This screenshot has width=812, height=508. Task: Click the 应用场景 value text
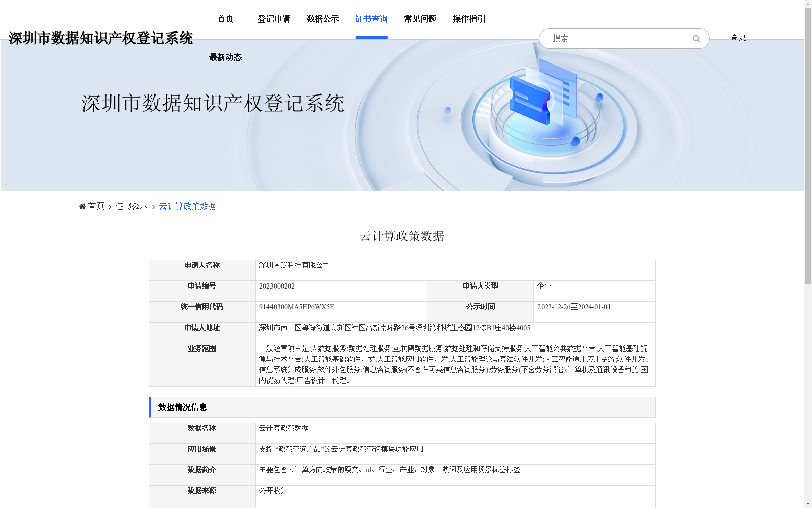[341, 449]
